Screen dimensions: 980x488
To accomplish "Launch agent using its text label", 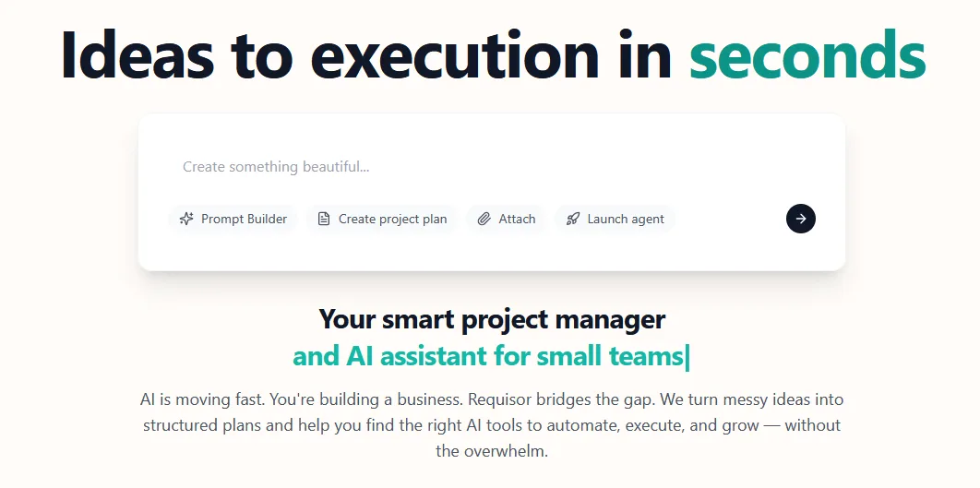I will [x=626, y=219].
